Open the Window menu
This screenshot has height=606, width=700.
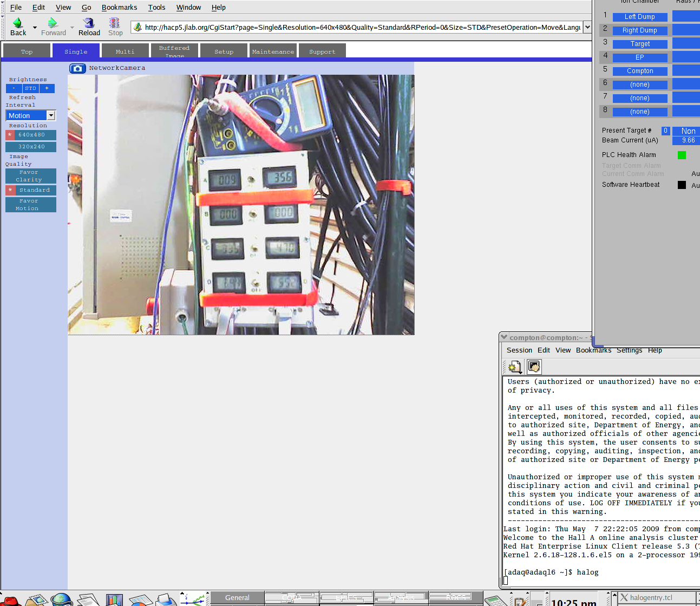[x=188, y=8]
